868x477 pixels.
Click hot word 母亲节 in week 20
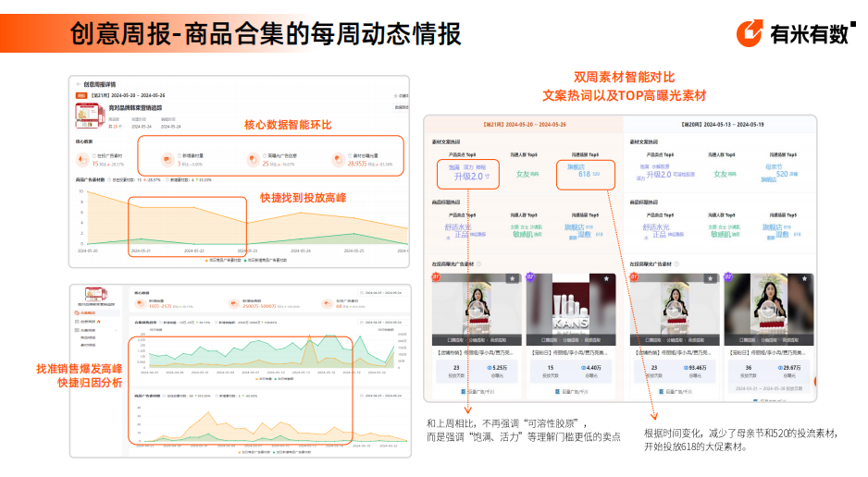[774, 166]
